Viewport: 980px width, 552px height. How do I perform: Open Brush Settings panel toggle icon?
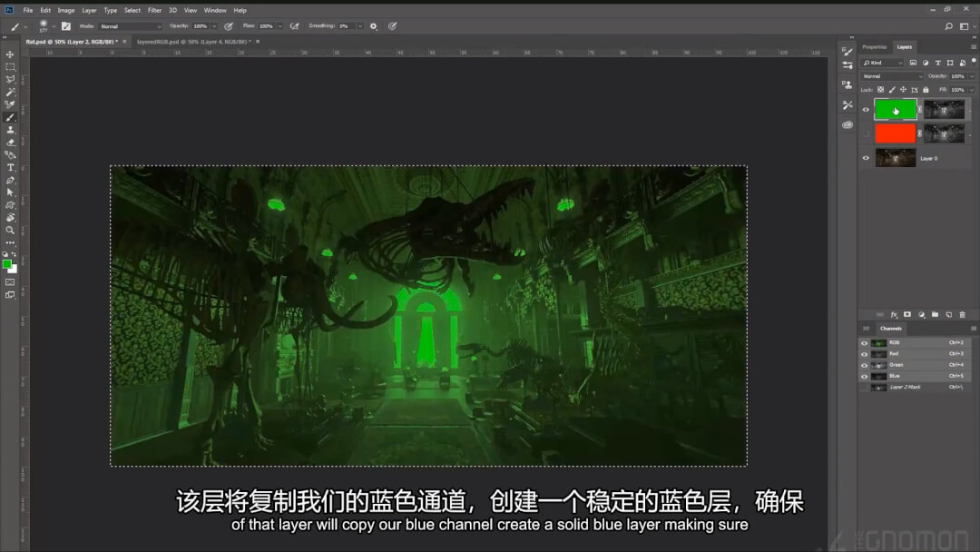click(65, 26)
